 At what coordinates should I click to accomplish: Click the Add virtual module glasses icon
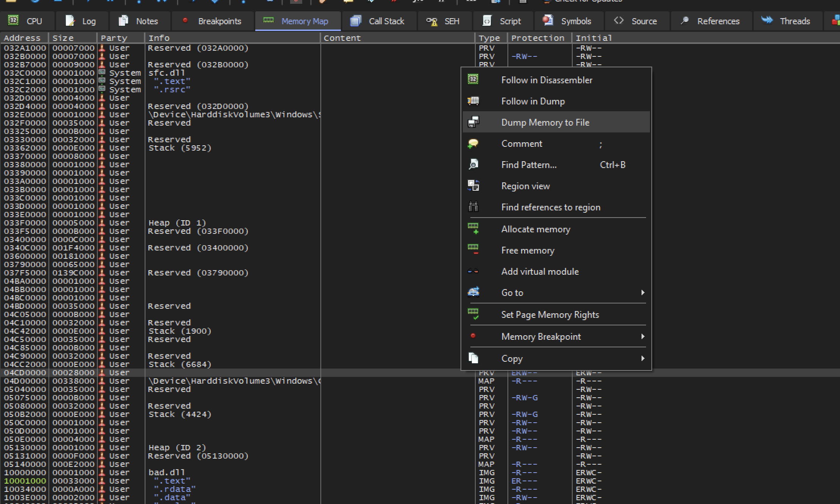[x=473, y=271]
